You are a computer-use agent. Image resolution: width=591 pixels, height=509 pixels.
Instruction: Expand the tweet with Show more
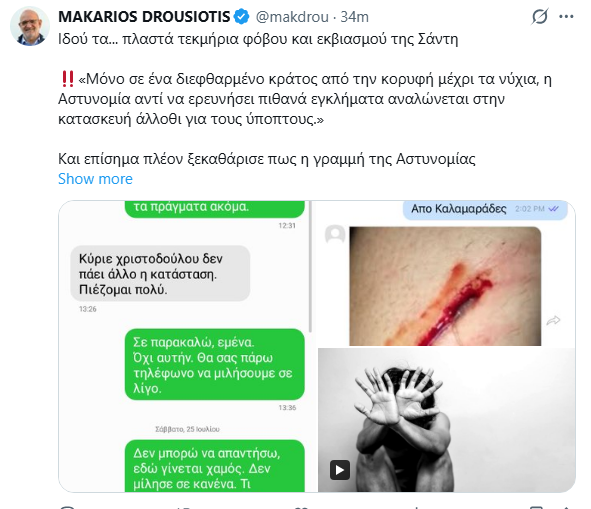95,179
